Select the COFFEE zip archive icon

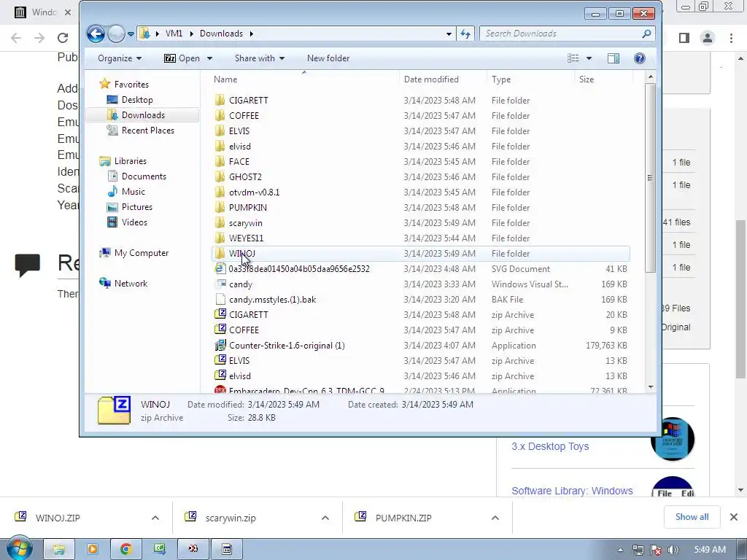[x=220, y=330]
